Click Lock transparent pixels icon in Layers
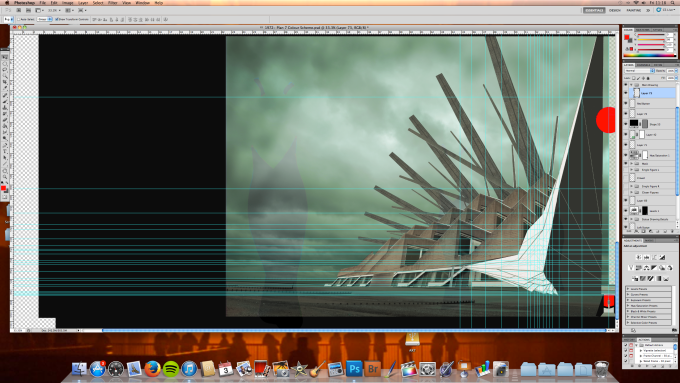This screenshot has width=680, height=383. coord(633,78)
